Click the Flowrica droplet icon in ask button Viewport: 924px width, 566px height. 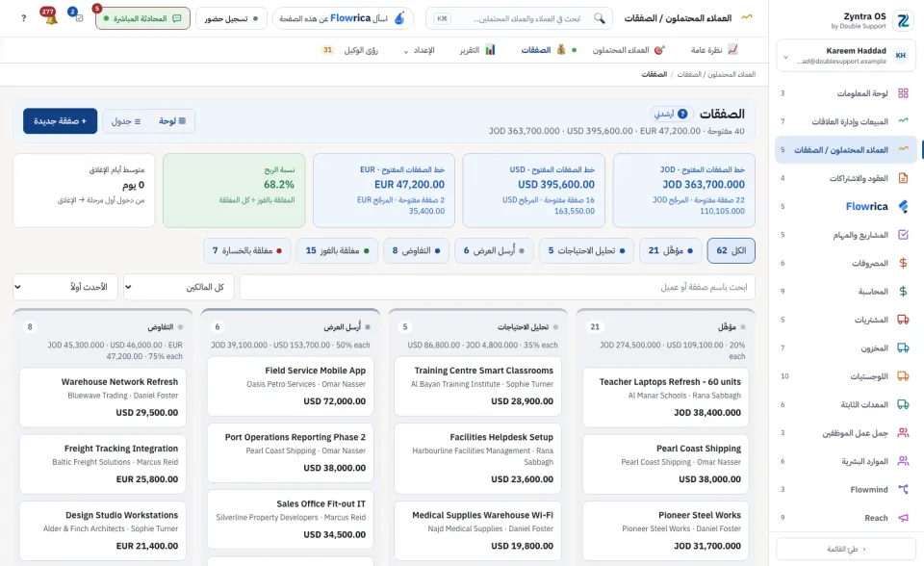pyautogui.click(x=399, y=18)
